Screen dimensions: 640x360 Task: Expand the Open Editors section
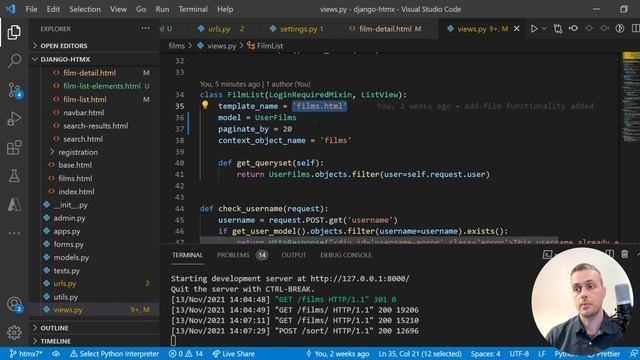[x=94, y=46]
